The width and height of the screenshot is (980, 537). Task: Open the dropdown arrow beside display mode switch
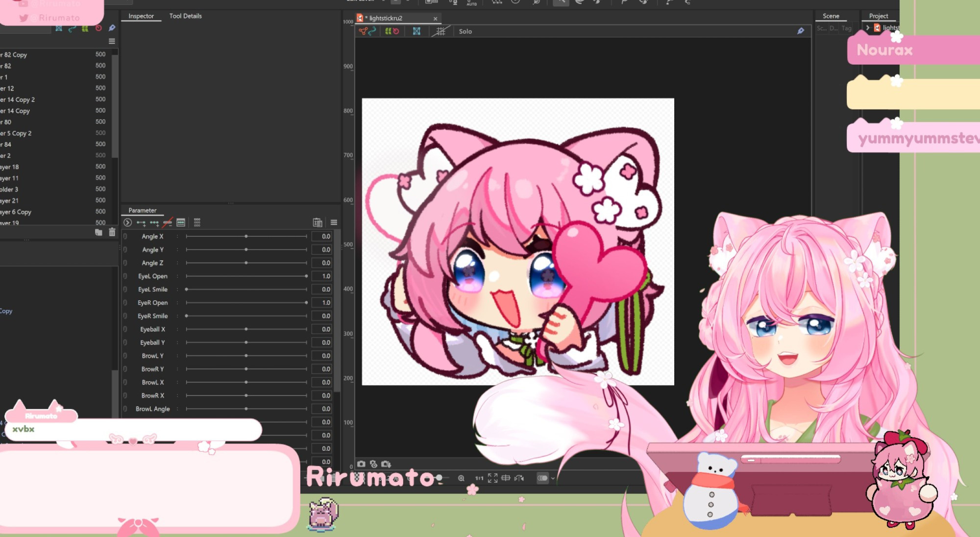click(553, 479)
